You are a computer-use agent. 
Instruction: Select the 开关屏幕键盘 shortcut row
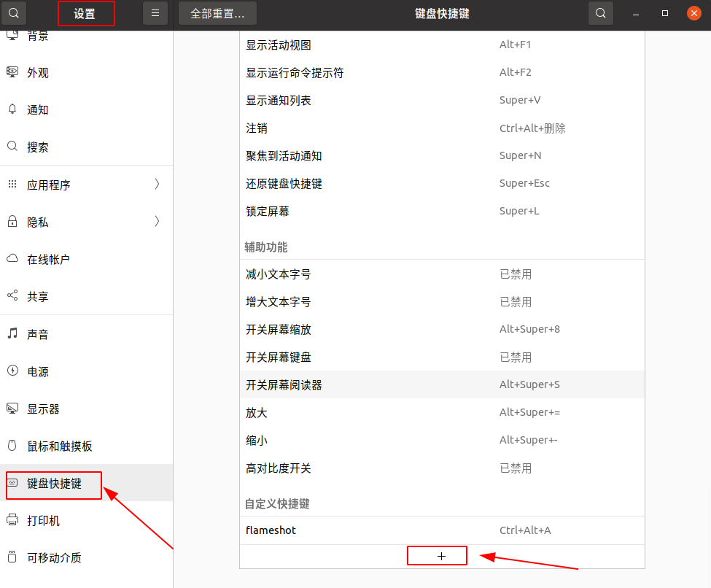pos(442,357)
